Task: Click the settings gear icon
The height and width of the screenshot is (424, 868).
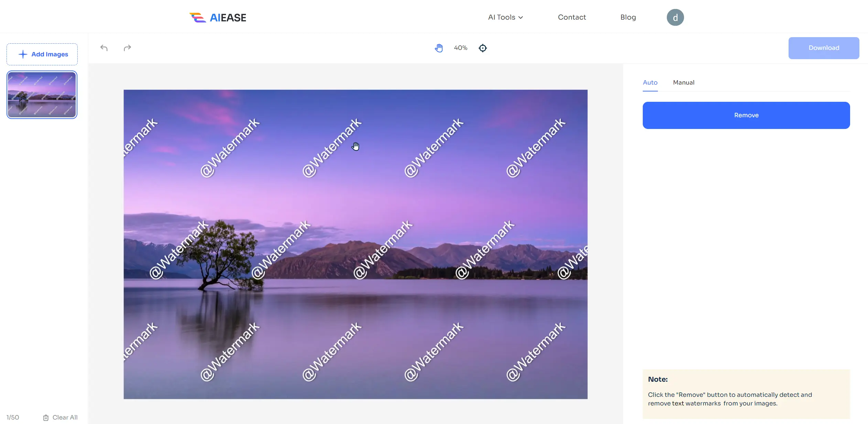Action: coord(482,47)
